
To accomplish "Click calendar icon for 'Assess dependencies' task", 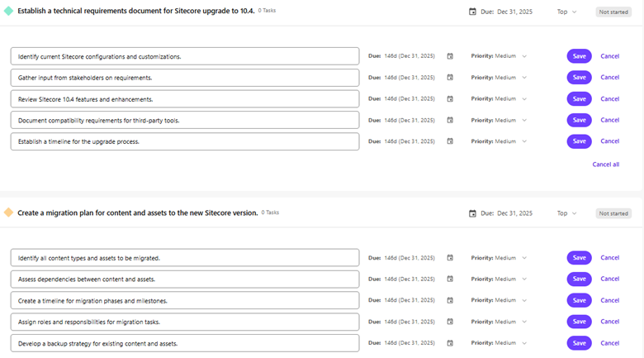I will coord(450,279).
